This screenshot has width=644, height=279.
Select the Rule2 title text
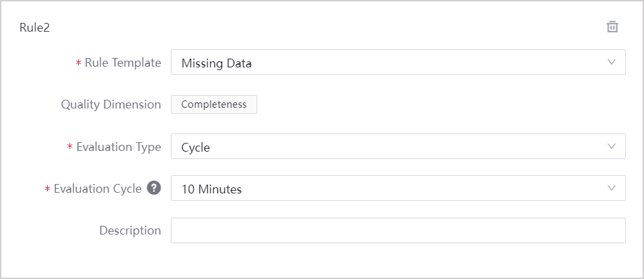tap(34, 28)
